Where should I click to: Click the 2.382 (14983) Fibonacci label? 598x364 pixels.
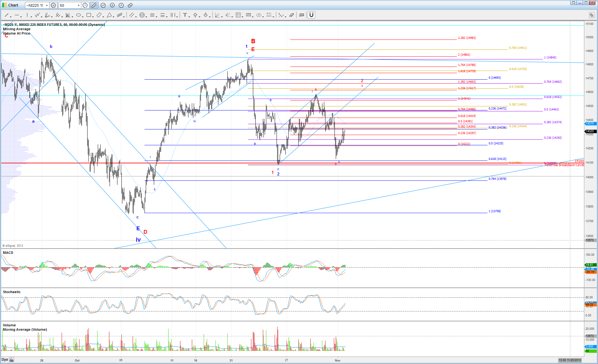(x=467, y=38)
